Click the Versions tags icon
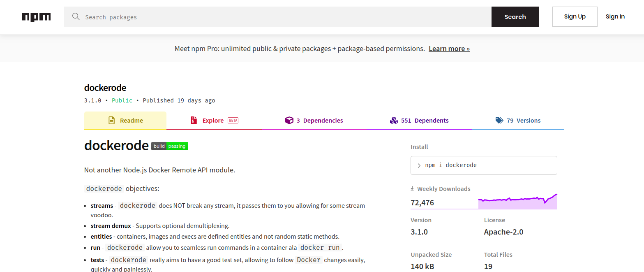 click(x=499, y=121)
